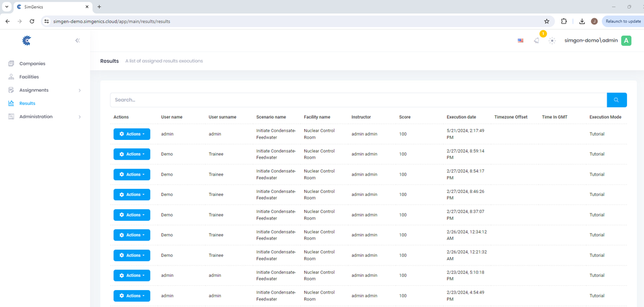This screenshot has width=644, height=307.
Task: Click the language flag icon
Action: (520, 40)
